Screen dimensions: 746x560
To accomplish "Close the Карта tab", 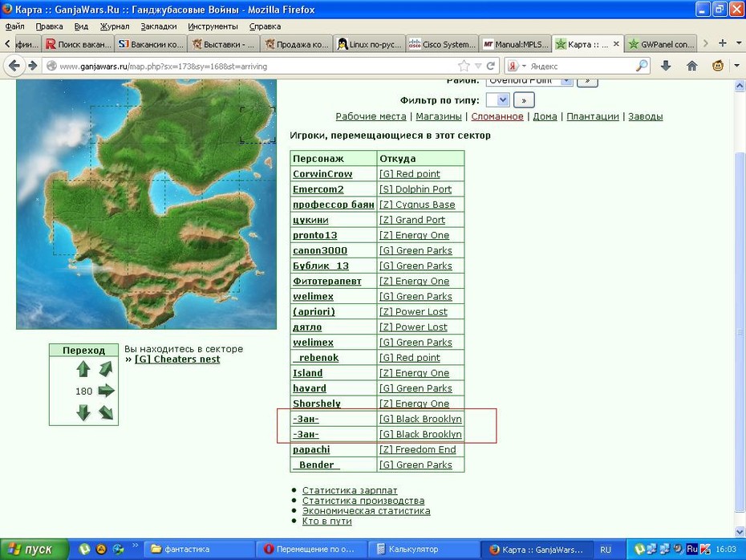I will (616, 44).
